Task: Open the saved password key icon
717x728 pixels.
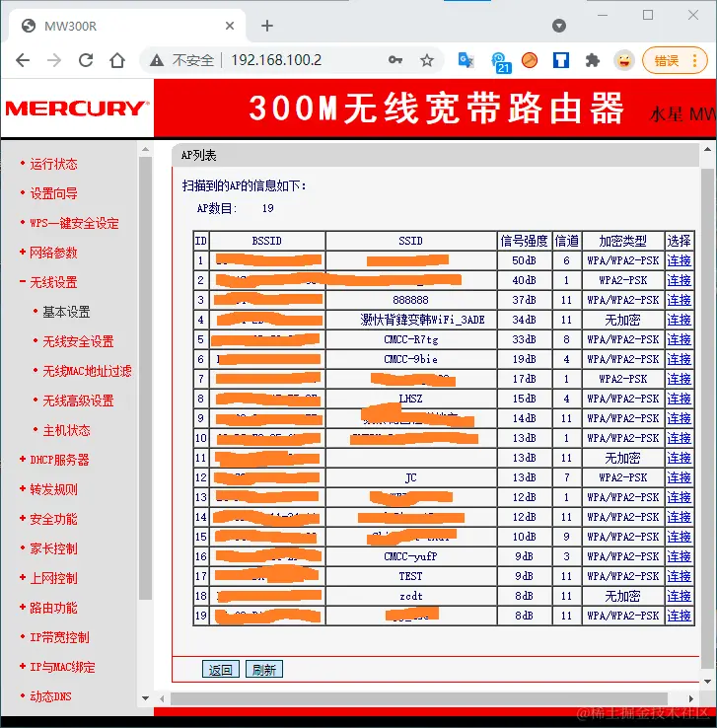Action: 395,60
